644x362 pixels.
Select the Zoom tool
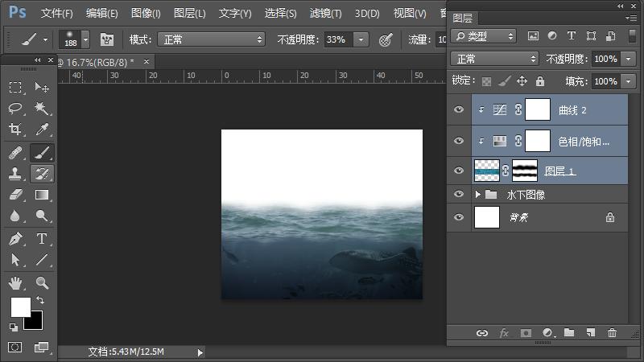(42, 283)
